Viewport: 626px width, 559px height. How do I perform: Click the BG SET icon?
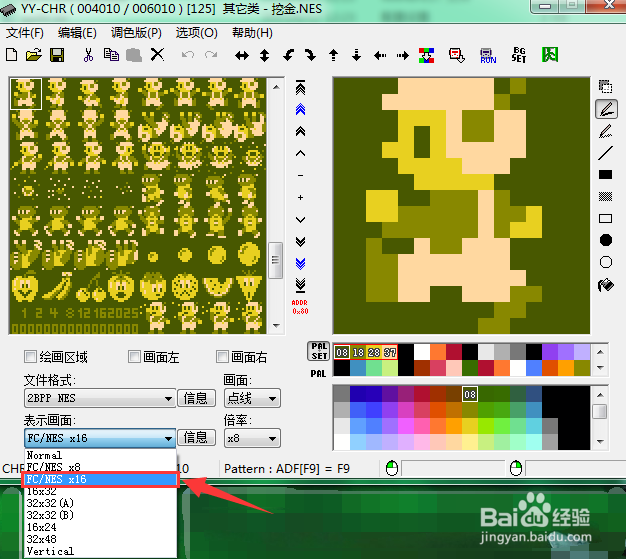[x=519, y=55]
